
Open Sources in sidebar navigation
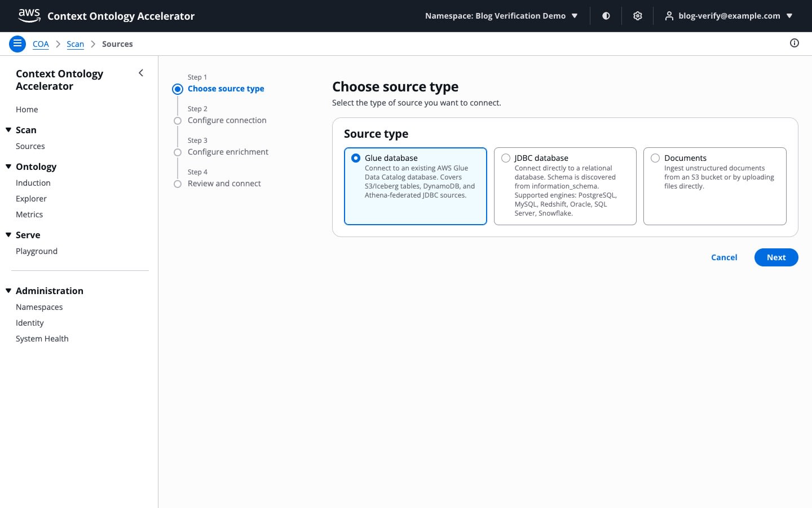30,146
